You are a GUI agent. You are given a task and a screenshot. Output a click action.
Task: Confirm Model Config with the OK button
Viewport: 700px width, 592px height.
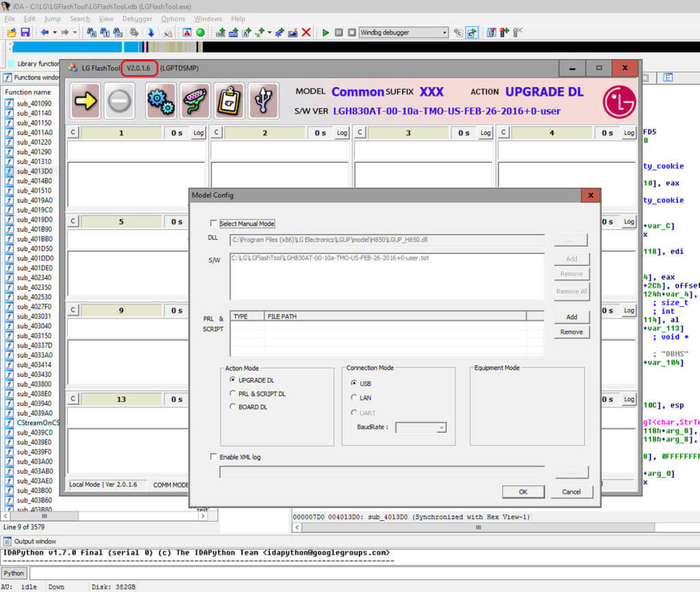click(523, 492)
